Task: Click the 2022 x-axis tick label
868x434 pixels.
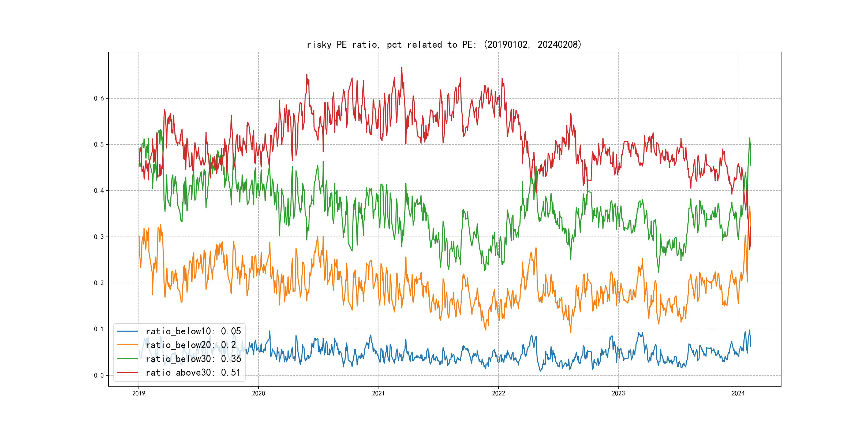Action: [x=498, y=393]
